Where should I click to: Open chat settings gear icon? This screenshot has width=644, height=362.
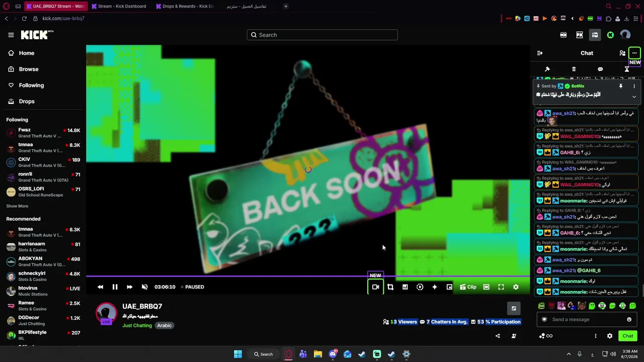[610, 336]
